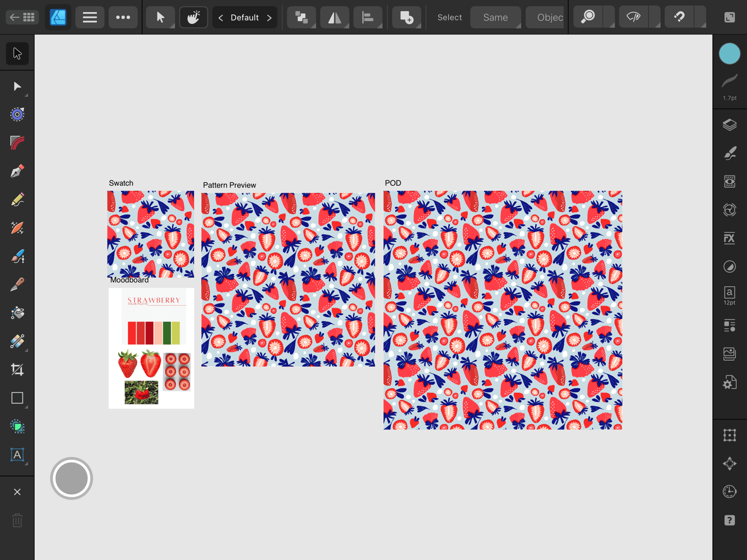Open the three-dots edit menu
747x560 pixels.
pos(123,17)
